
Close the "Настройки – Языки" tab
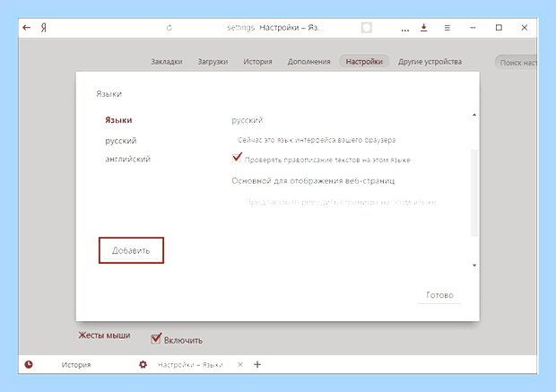(x=240, y=364)
